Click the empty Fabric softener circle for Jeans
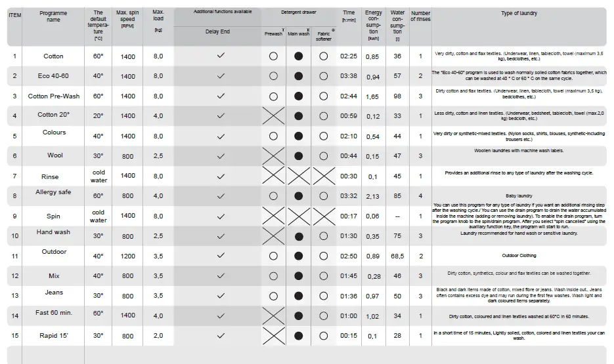 [323, 296]
